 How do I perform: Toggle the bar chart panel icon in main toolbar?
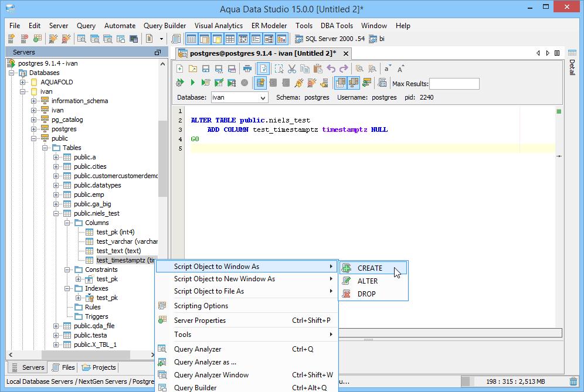282,38
